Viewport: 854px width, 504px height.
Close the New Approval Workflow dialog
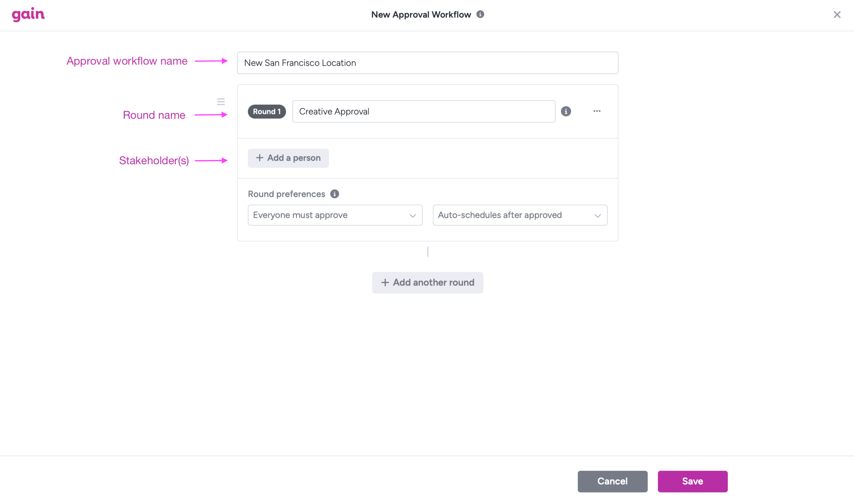tap(837, 15)
